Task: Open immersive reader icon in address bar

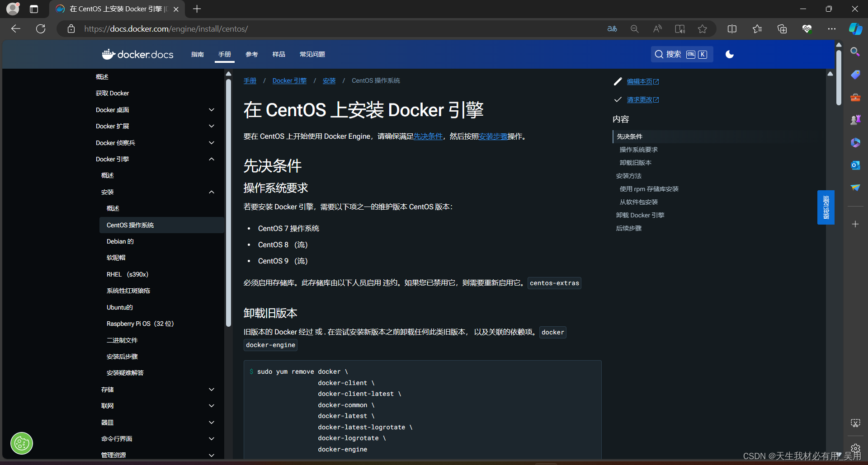Action: [680, 29]
